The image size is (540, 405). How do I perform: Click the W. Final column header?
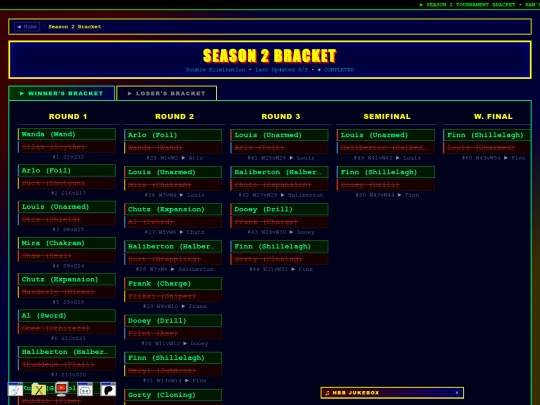pyautogui.click(x=493, y=116)
